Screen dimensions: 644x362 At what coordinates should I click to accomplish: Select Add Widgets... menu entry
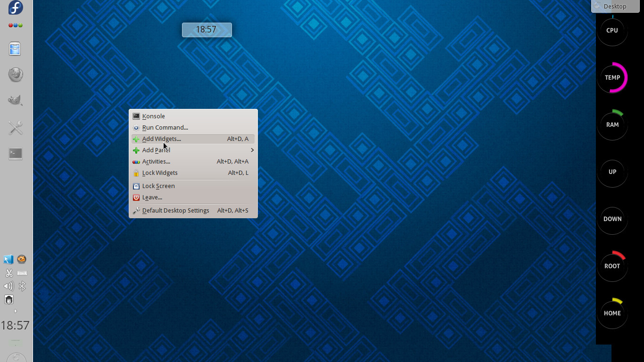point(193,139)
